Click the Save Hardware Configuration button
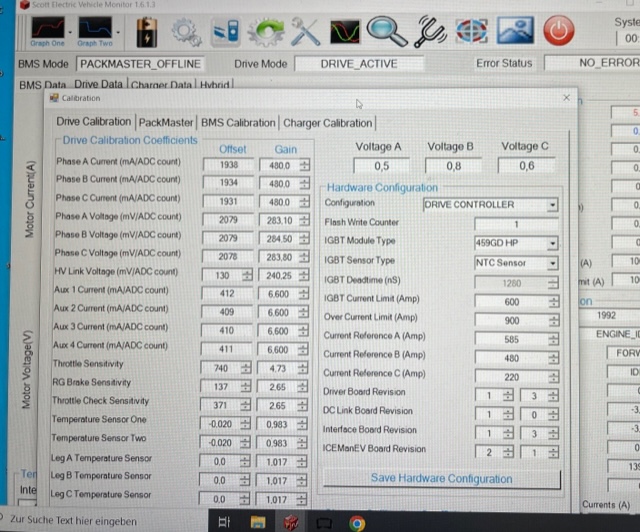Screen dimensions: 640x532 [441, 479]
